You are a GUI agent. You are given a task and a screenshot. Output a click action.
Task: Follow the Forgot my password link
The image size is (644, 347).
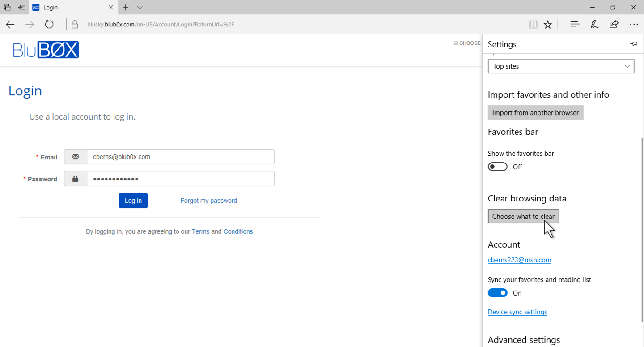pos(208,201)
